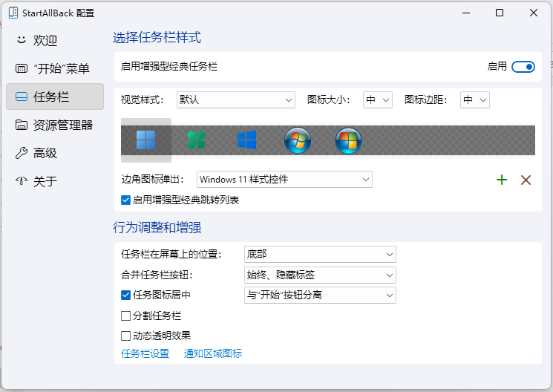Enable the 动态透明效果 checkbox

pyautogui.click(x=126, y=336)
